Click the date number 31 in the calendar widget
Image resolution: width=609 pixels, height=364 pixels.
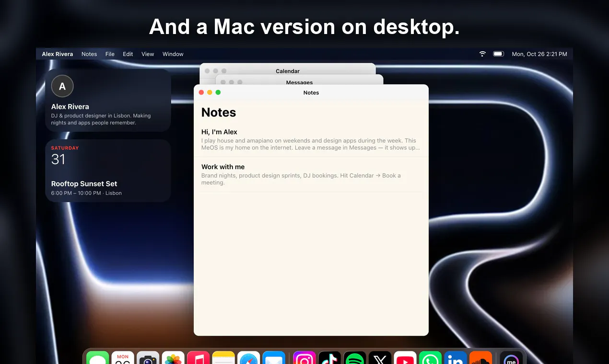(58, 159)
